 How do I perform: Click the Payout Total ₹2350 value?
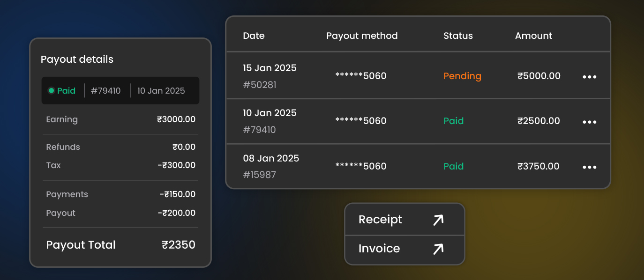pos(178,245)
